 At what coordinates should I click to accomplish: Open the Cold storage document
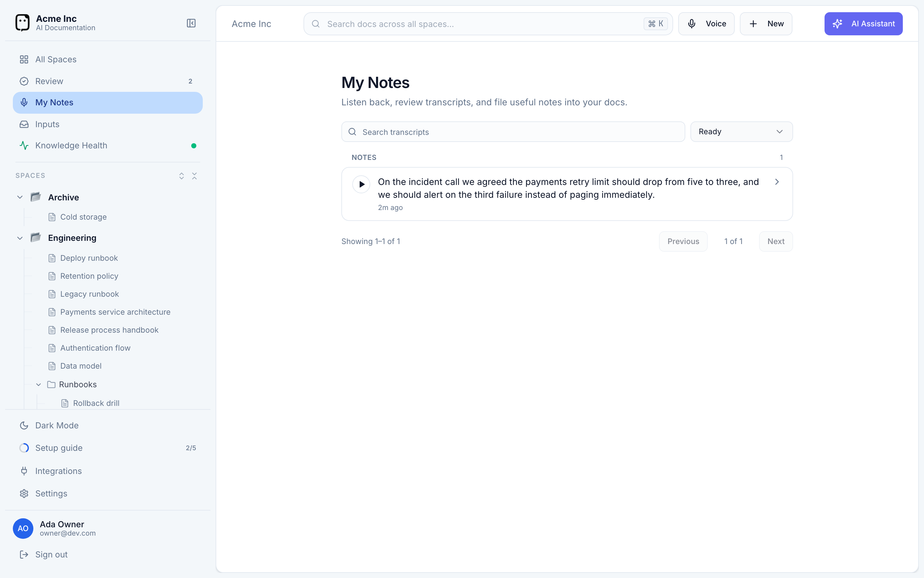pyautogui.click(x=83, y=217)
